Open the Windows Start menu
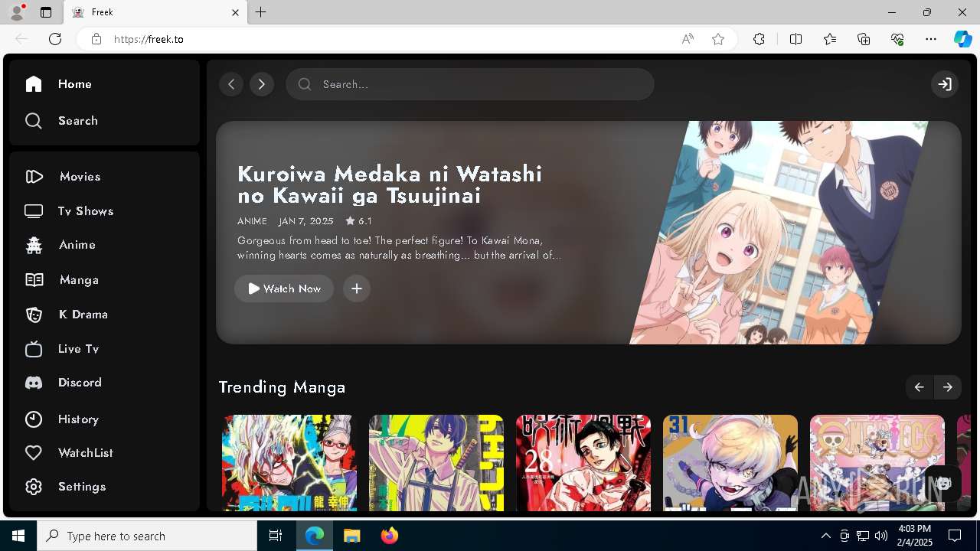Viewport: 980px width, 551px height. tap(18, 536)
